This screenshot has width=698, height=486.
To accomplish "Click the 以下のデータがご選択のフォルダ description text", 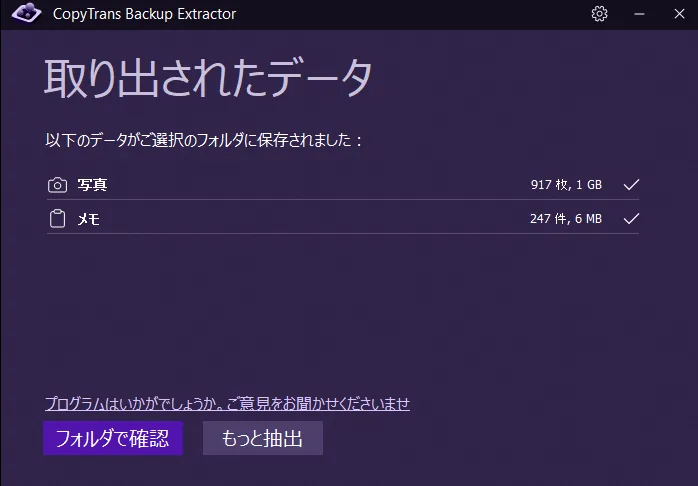I will coord(204,140).
